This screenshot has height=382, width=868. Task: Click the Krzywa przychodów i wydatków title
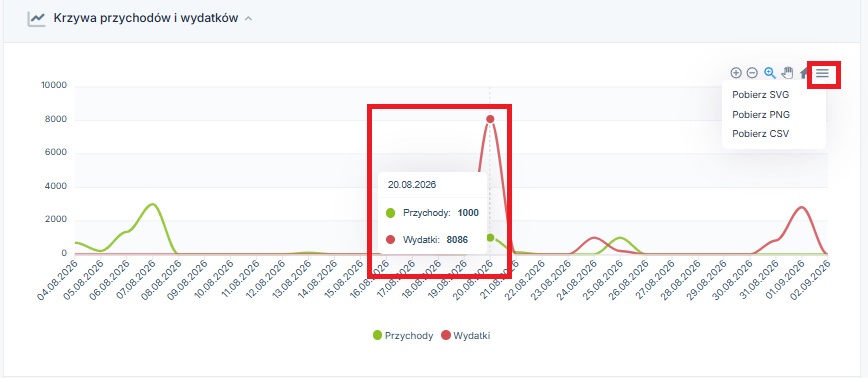pyautogui.click(x=146, y=18)
